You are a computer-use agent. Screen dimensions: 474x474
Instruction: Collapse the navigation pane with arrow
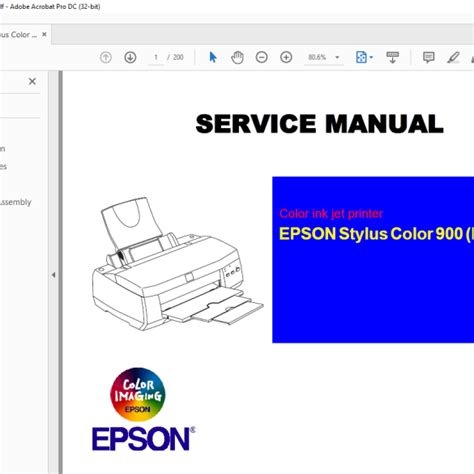point(53,275)
